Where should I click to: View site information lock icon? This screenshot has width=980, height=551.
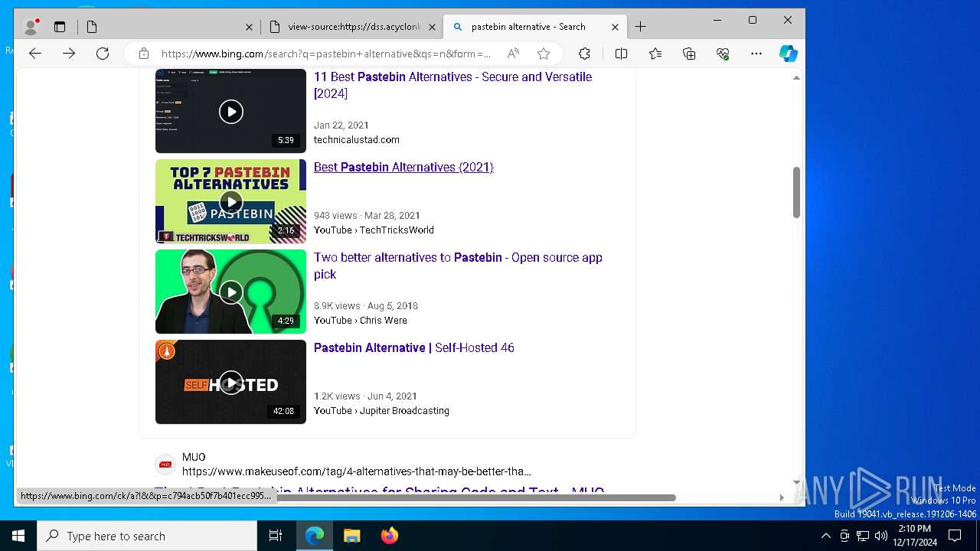tap(143, 54)
